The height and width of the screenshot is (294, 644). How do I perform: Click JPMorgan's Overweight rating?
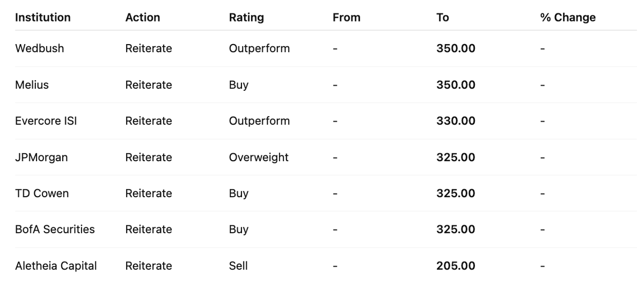[259, 157]
